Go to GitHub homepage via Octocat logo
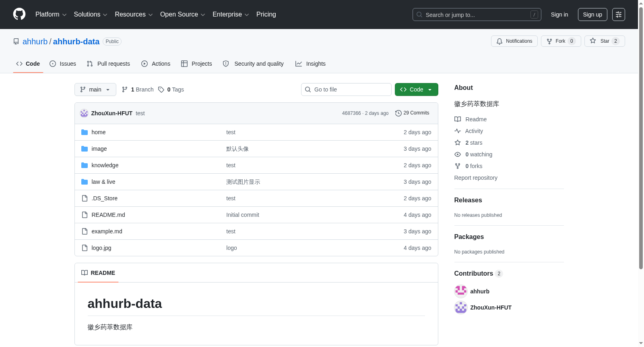The height and width of the screenshot is (347, 644). [x=19, y=14]
